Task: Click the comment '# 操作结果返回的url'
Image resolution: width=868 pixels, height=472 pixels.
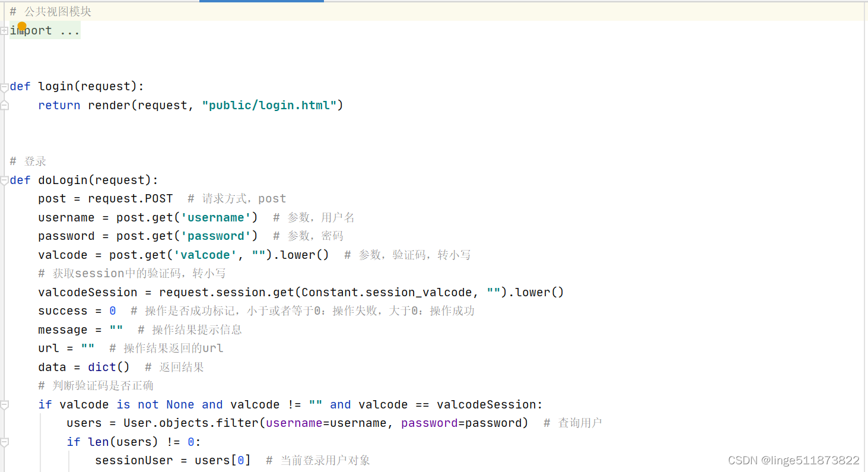Action: click(x=166, y=349)
